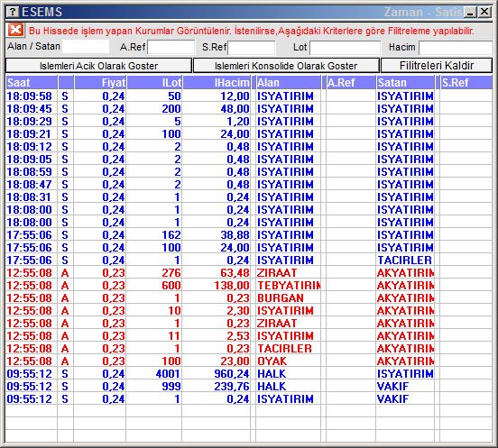Sort by the IHacim column header
The height and width of the screenshot is (448, 498).
[217, 83]
